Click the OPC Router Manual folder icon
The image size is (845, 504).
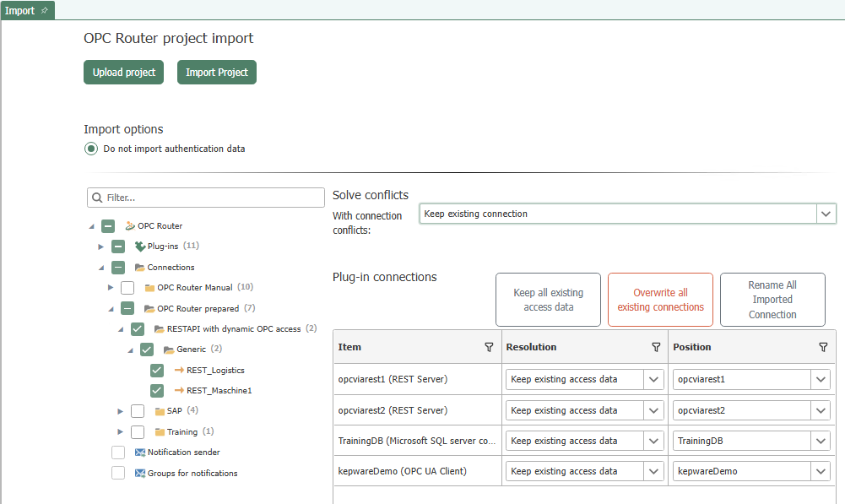coord(149,288)
